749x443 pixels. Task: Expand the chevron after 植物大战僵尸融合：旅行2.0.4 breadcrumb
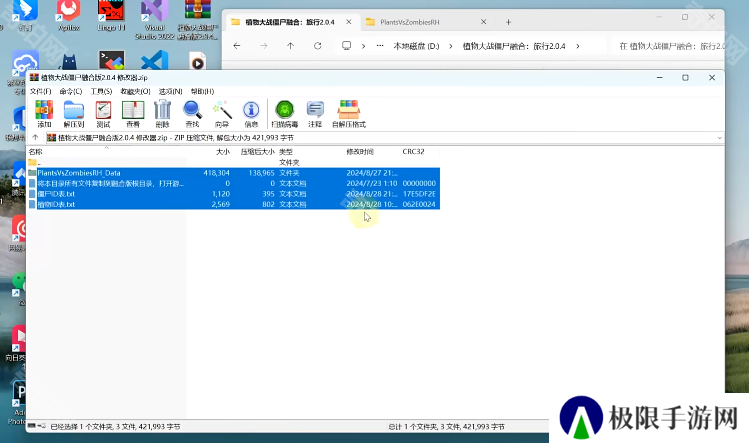click(578, 46)
